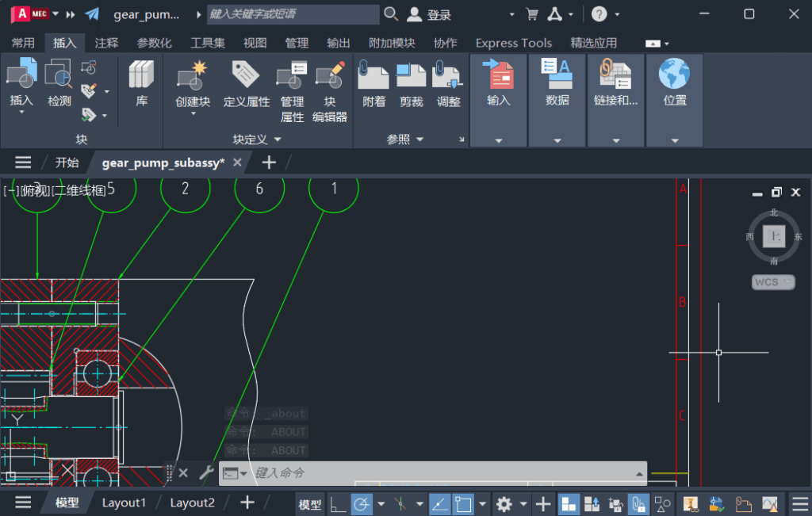Image resolution: width=812 pixels, height=516 pixels.
Task: Toggle object snap tracking
Action: 439,503
